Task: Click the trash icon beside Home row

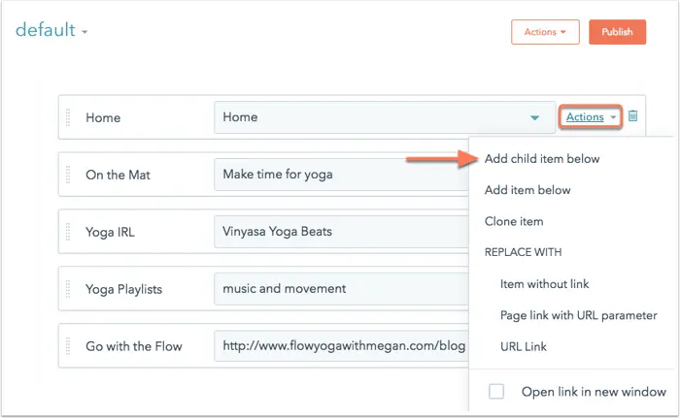Action: point(633,117)
